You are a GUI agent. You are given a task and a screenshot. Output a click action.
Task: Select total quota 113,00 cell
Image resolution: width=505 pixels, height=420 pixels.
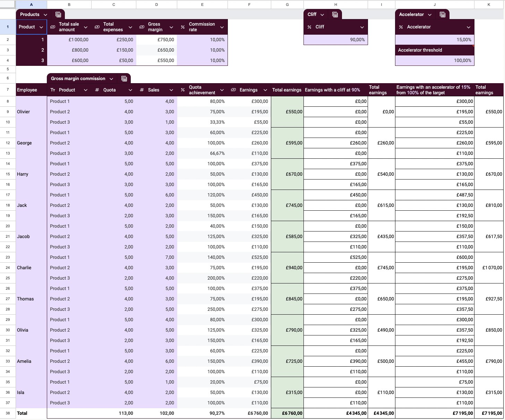[x=114, y=413]
